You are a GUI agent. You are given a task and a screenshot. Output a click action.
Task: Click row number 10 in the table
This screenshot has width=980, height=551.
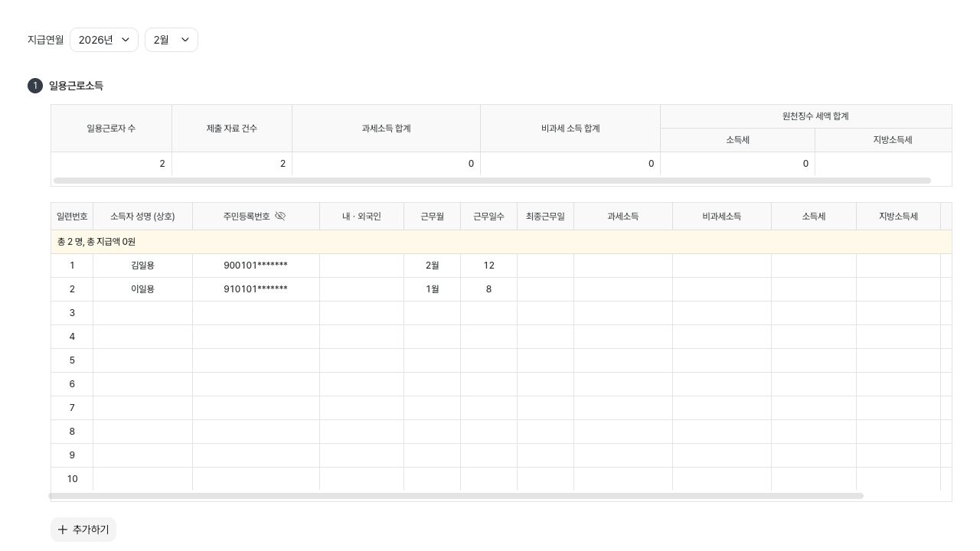tap(72, 479)
